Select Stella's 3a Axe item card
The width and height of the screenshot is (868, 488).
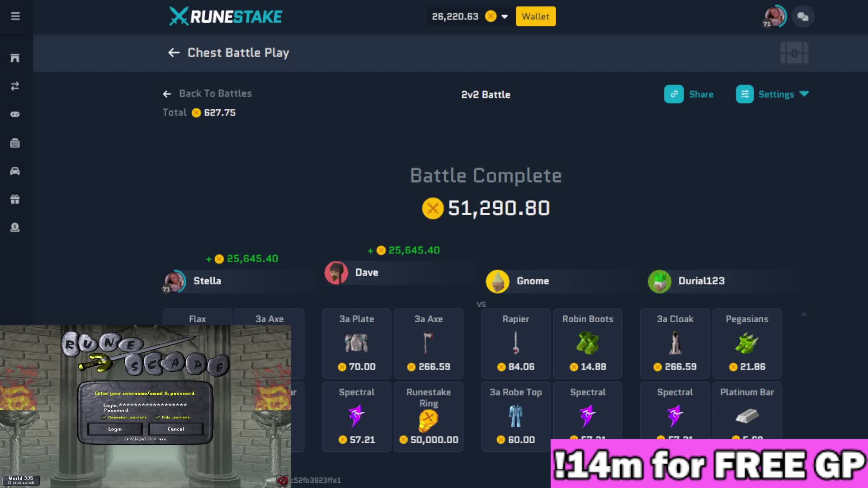(x=269, y=317)
